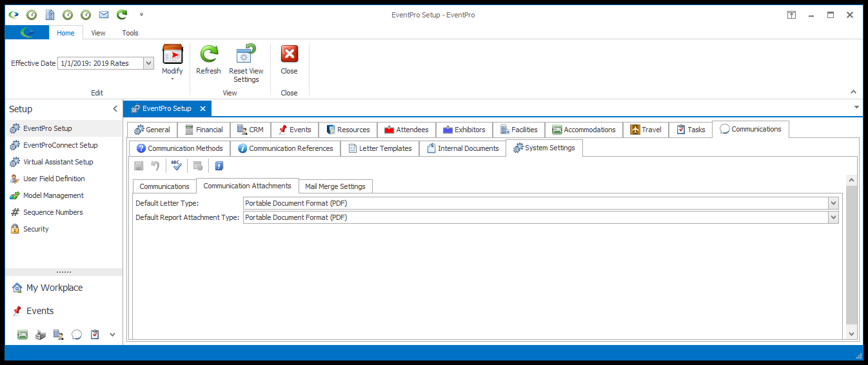The width and height of the screenshot is (868, 365).
Task: Open User Field Definition
Action: click(x=63, y=179)
